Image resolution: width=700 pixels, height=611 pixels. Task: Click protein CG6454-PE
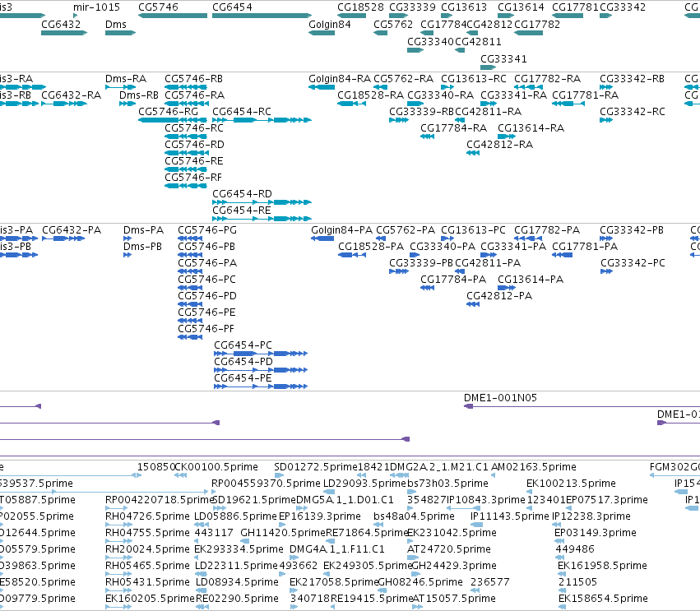tap(261, 387)
